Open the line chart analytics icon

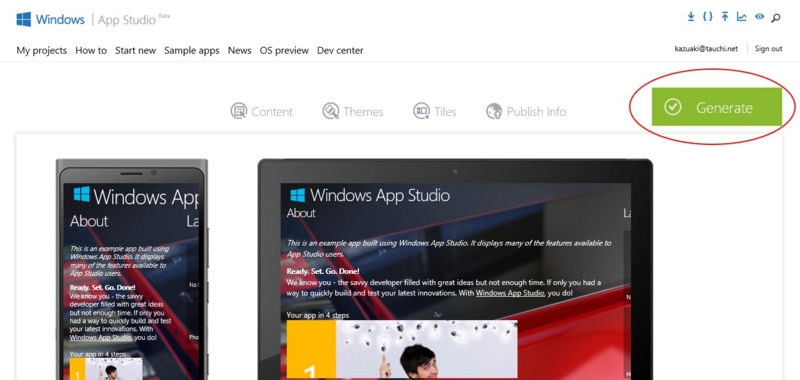coord(742,17)
